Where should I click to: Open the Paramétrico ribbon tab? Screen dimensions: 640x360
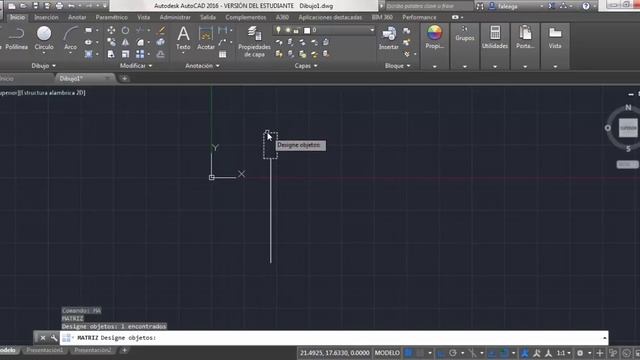tap(111, 17)
